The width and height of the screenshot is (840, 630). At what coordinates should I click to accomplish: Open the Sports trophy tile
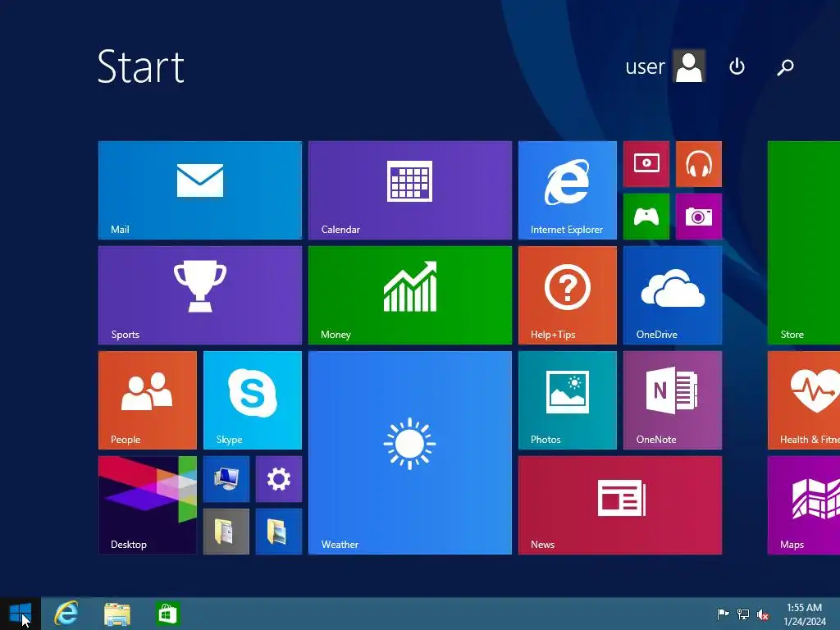coord(200,295)
